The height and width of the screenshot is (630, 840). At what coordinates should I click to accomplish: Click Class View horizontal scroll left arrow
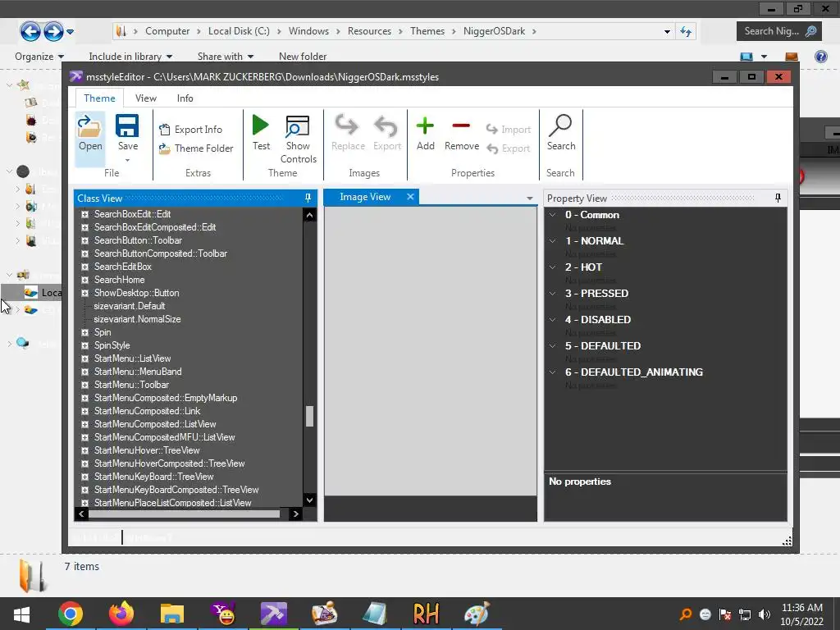point(81,514)
